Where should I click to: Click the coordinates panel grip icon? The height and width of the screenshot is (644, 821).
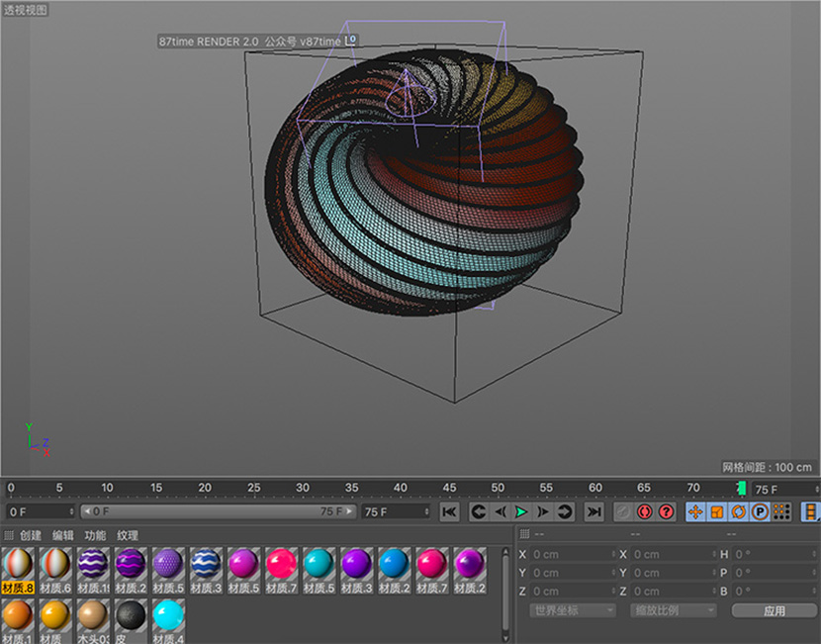[x=524, y=534]
